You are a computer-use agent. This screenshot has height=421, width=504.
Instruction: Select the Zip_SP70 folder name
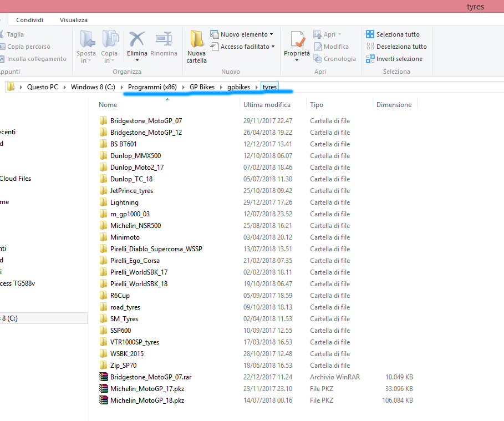124,366
